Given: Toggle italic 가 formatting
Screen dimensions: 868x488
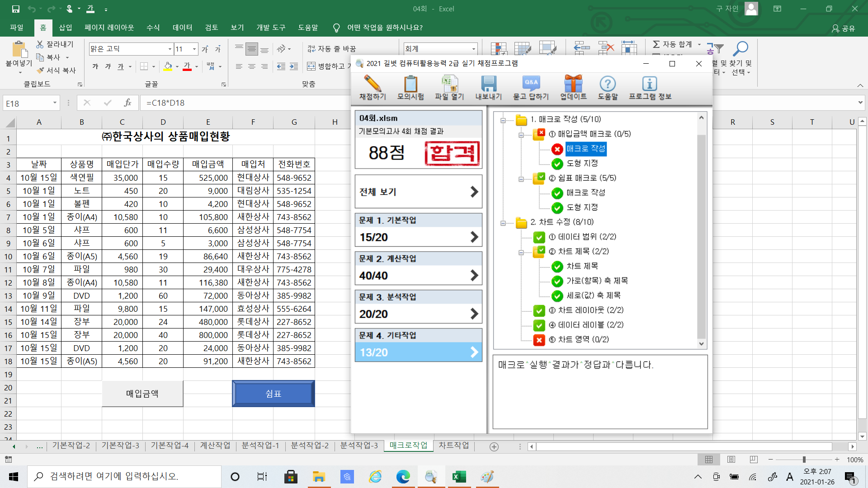Looking at the screenshot, I should click(108, 66).
